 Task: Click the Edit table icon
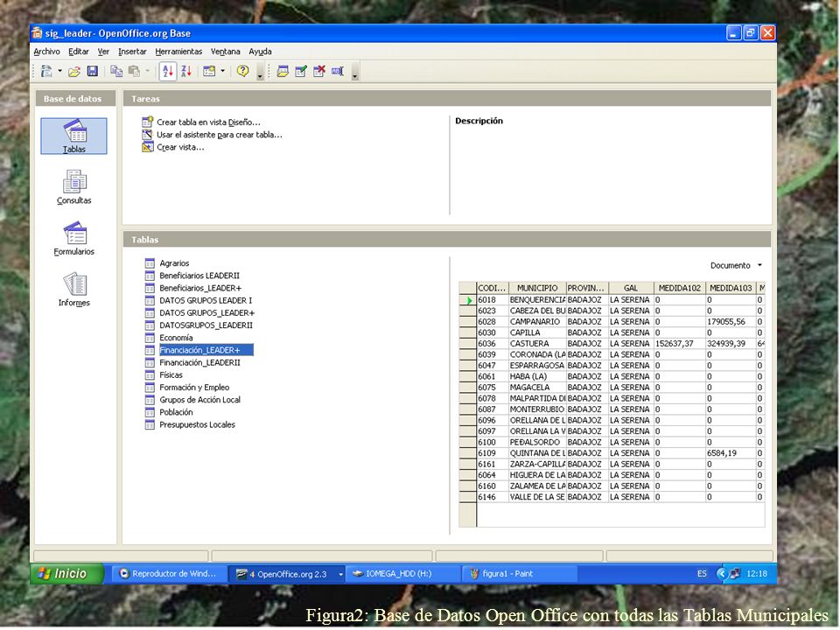301,71
